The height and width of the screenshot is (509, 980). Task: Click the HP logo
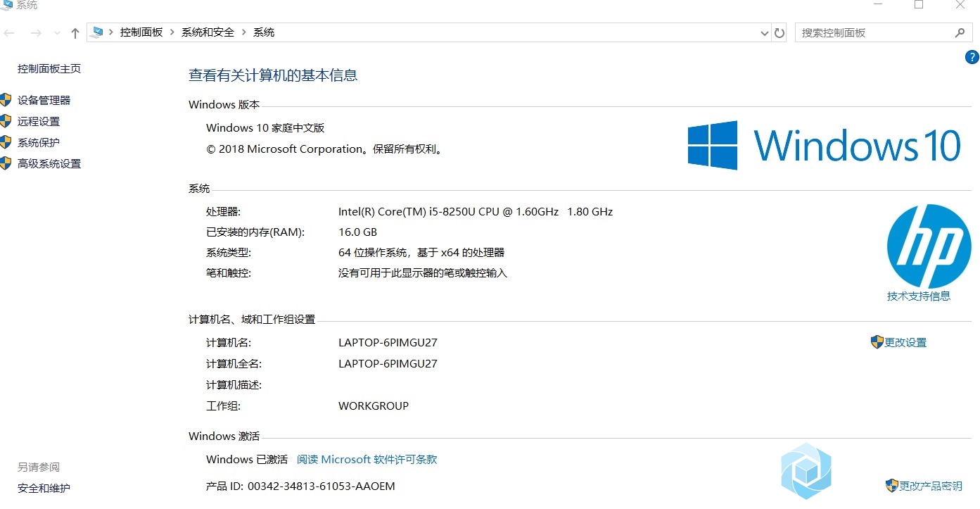tap(929, 246)
